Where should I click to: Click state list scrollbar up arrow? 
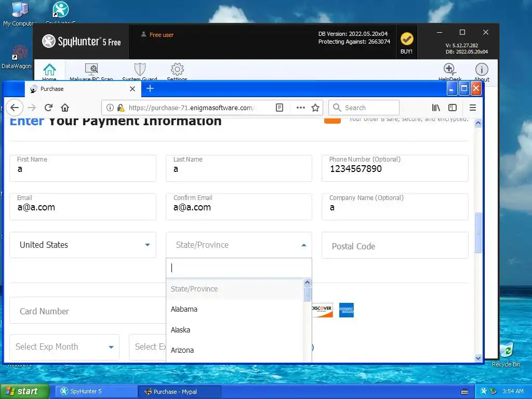pyautogui.click(x=307, y=282)
